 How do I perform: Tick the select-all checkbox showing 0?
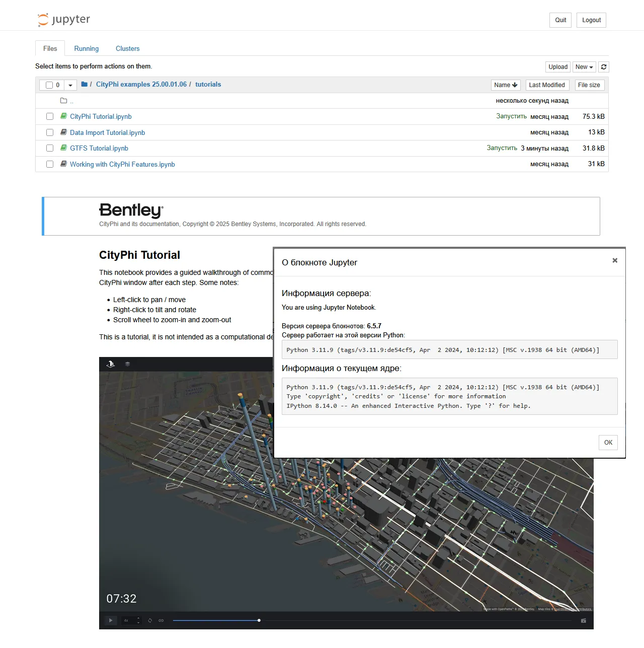tap(49, 85)
